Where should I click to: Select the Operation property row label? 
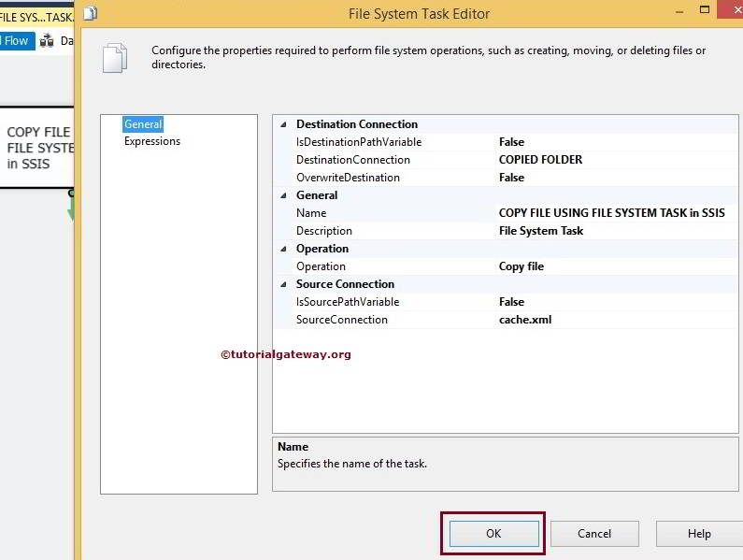[321, 266]
